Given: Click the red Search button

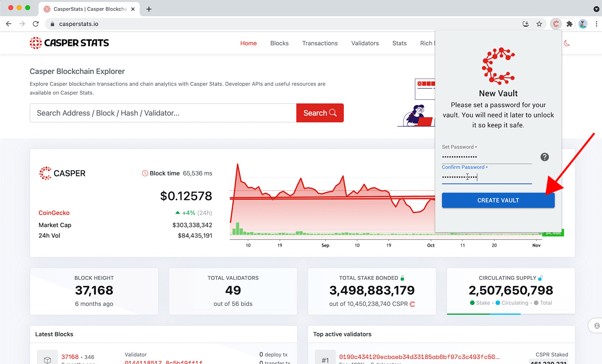Looking at the screenshot, I should tap(320, 113).
